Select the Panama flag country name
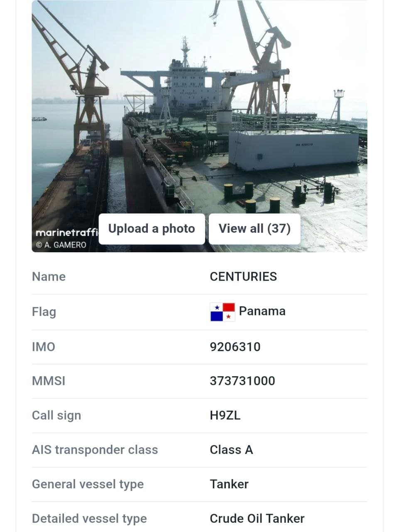Image resolution: width=399 pixels, height=532 pixels. coord(262,311)
